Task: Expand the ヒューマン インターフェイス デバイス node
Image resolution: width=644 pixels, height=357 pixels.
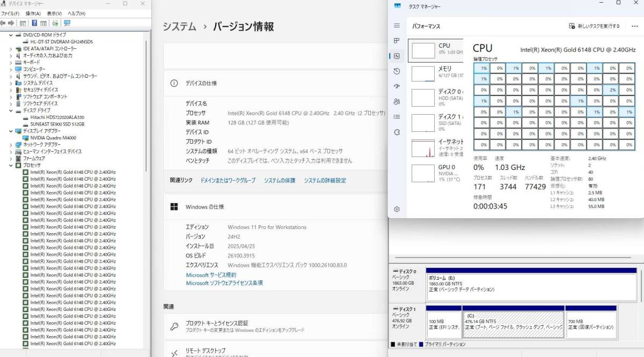Action: click(x=11, y=152)
